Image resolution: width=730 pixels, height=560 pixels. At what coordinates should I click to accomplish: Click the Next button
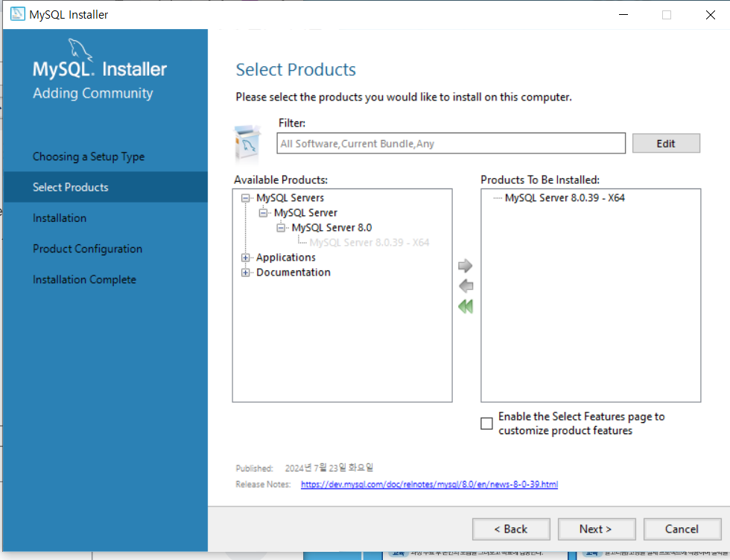pyautogui.click(x=597, y=529)
